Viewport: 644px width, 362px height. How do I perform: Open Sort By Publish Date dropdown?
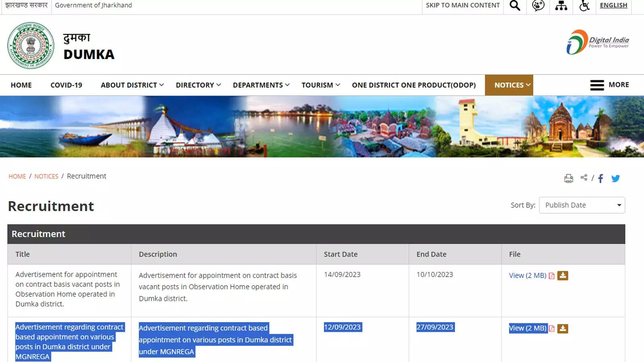582,205
